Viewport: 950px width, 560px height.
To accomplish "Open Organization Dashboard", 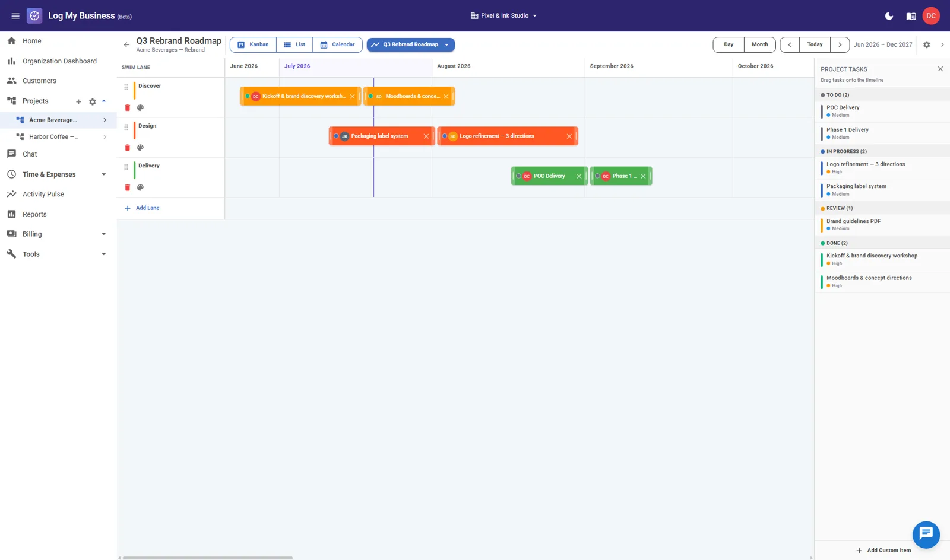I will pos(58,61).
